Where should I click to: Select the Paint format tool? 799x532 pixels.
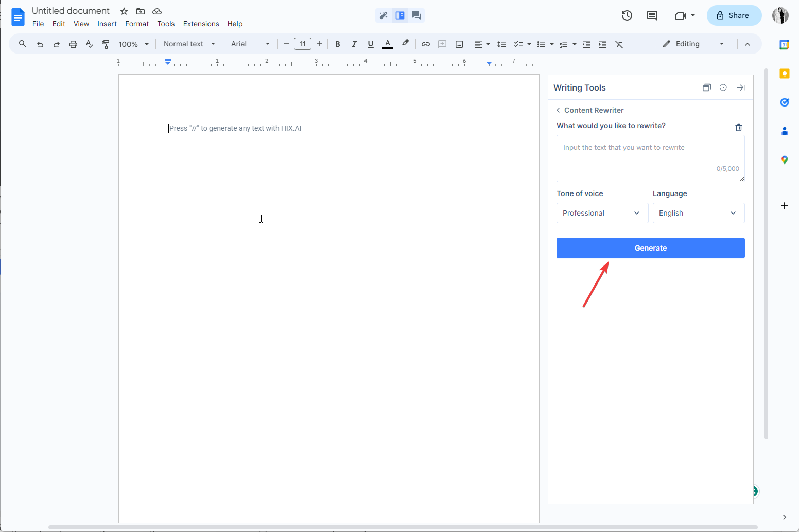[106, 44]
